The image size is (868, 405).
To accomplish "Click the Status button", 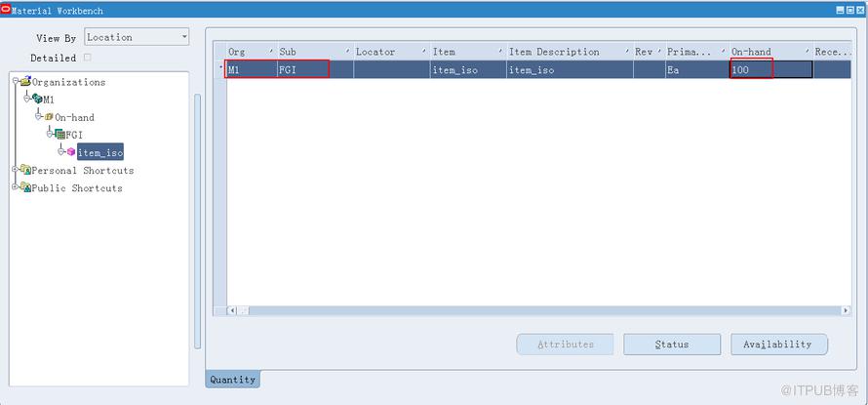I will pyautogui.click(x=672, y=344).
